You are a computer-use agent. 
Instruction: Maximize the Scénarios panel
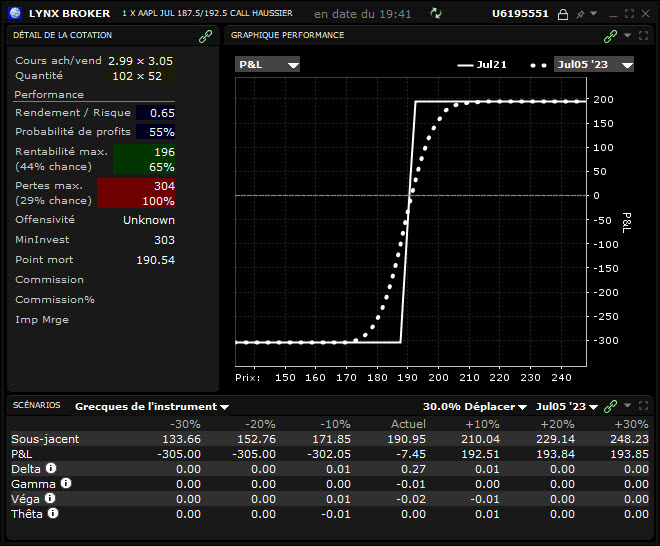[x=644, y=405]
